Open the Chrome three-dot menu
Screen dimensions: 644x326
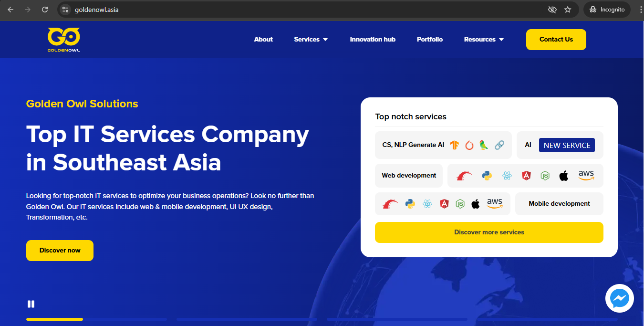pyautogui.click(x=641, y=10)
